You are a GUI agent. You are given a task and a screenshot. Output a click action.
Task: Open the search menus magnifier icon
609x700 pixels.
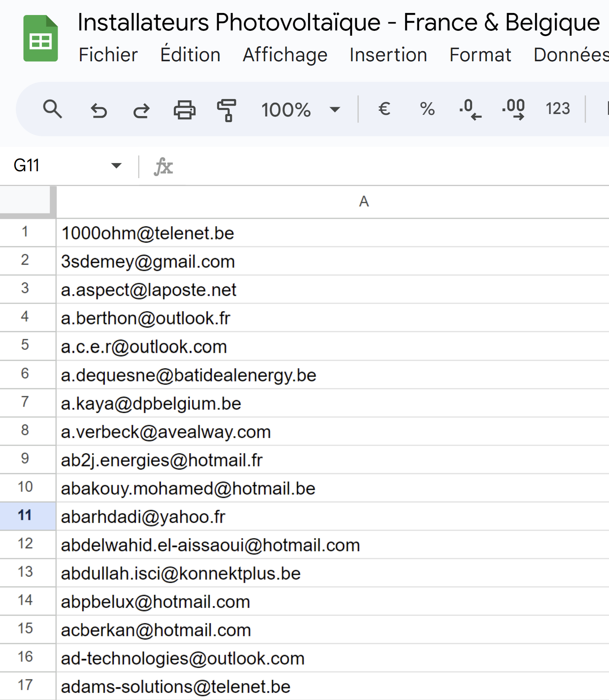[x=52, y=110]
